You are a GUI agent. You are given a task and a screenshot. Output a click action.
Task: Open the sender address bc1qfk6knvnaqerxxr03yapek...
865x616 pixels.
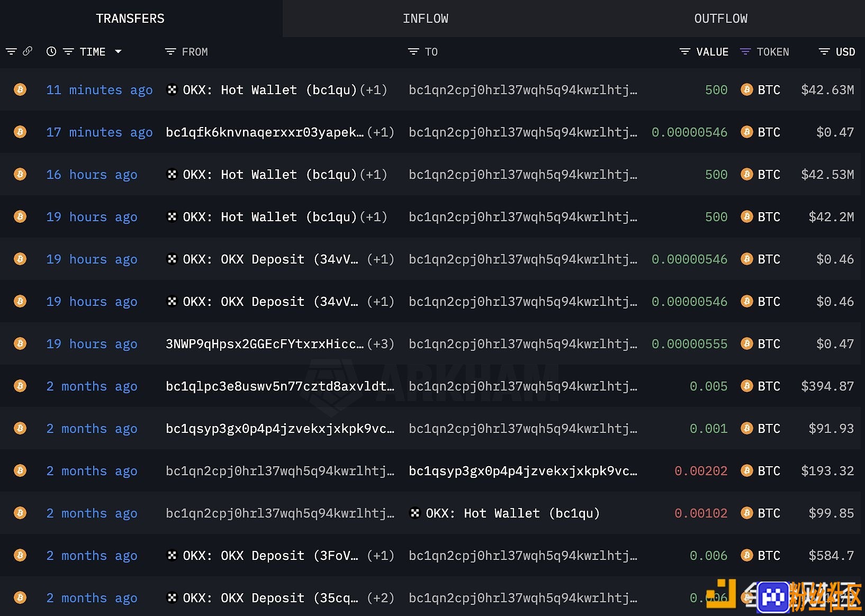(x=265, y=132)
